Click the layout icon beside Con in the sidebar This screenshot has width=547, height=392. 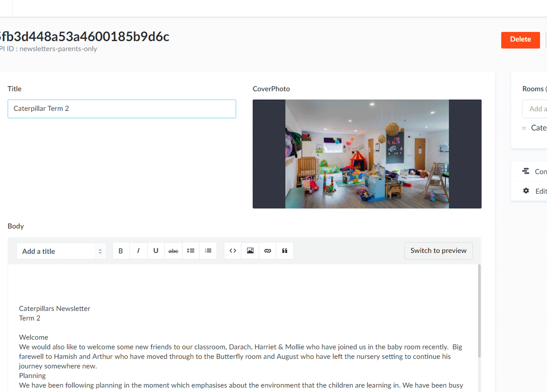tap(526, 171)
